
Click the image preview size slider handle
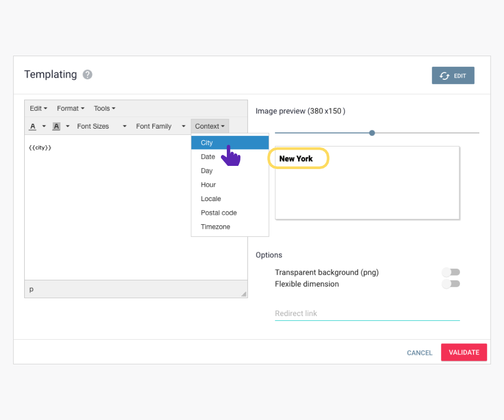coord(372,133)
